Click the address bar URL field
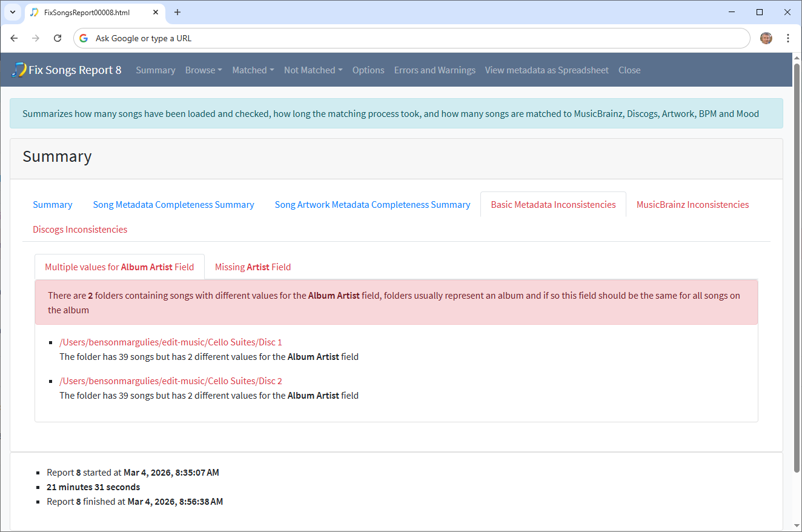This screenshot has height=532, width=802. tap(412, 38)
